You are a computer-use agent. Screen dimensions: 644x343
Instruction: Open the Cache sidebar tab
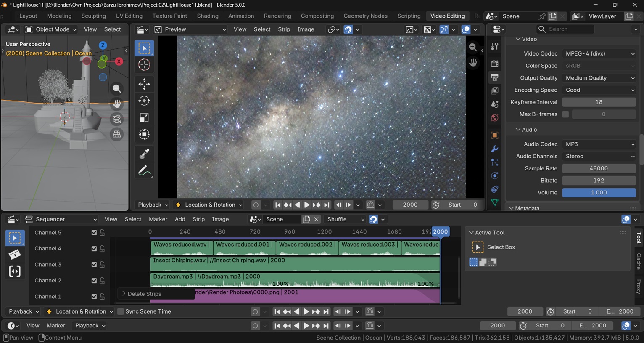[x=639, y=261]
